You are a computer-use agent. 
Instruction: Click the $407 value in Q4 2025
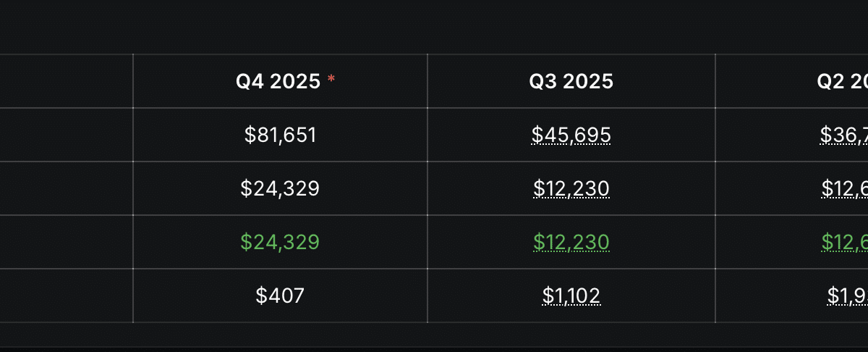280,296
